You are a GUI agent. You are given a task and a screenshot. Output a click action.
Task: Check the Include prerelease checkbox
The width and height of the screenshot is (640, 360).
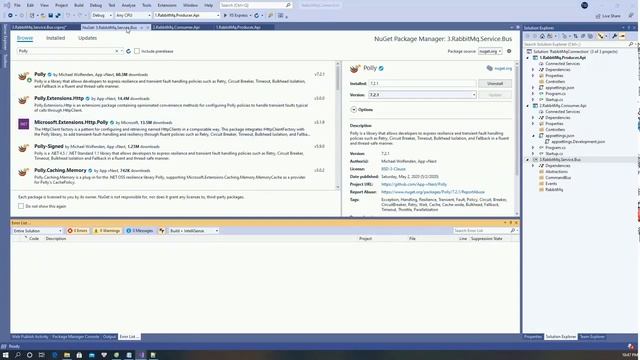coord(137,51)
